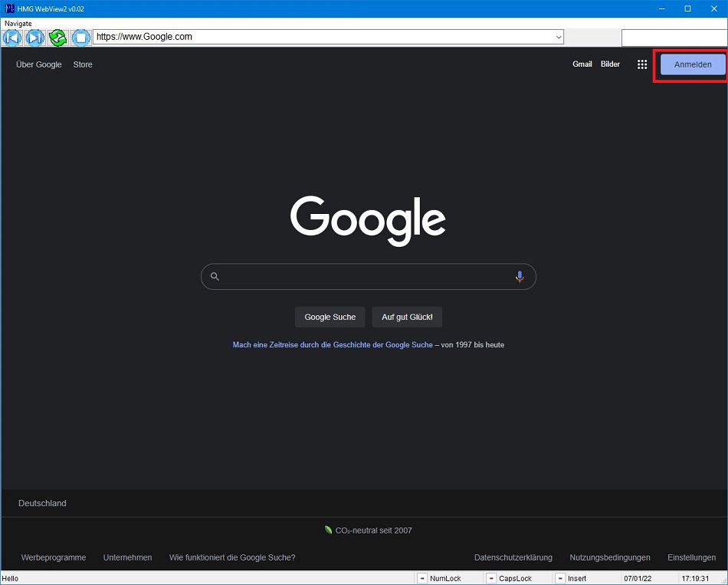
Task: Open the Bilder link
Action: click(610, 64)
